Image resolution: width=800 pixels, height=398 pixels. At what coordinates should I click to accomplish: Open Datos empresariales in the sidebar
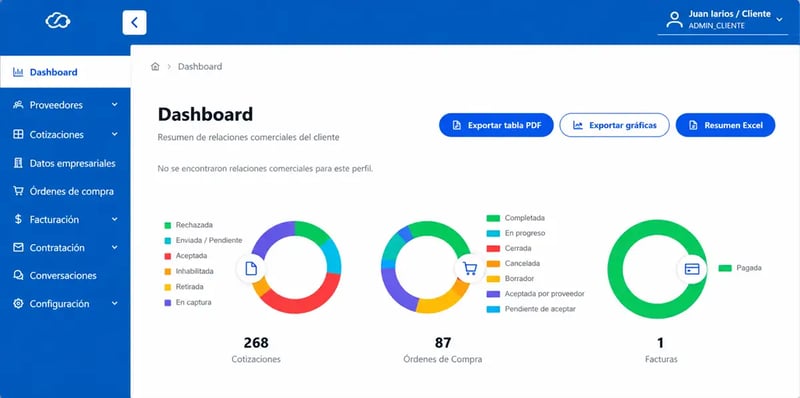65,163
